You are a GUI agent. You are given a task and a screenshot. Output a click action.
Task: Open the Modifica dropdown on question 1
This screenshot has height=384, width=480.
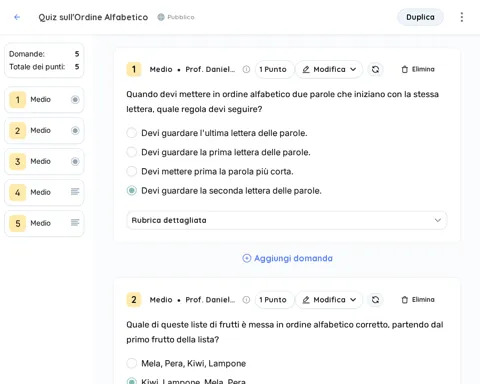pos(329,69)
